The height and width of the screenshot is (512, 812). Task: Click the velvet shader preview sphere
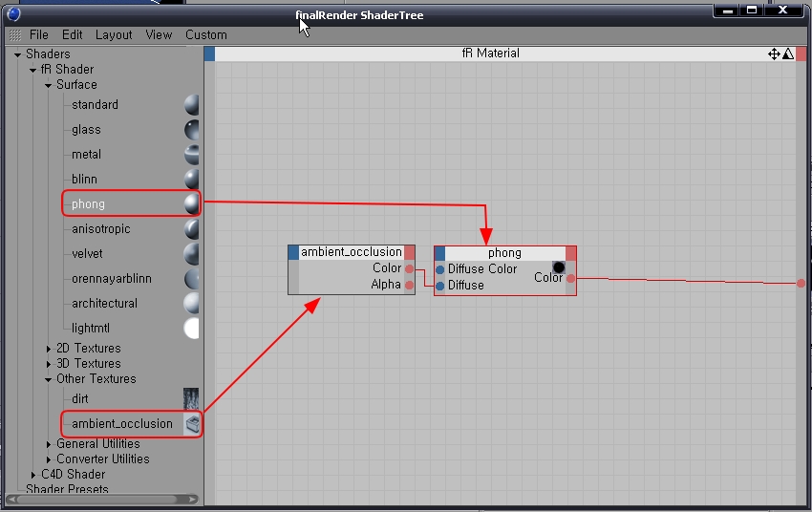tap(192, 254)
